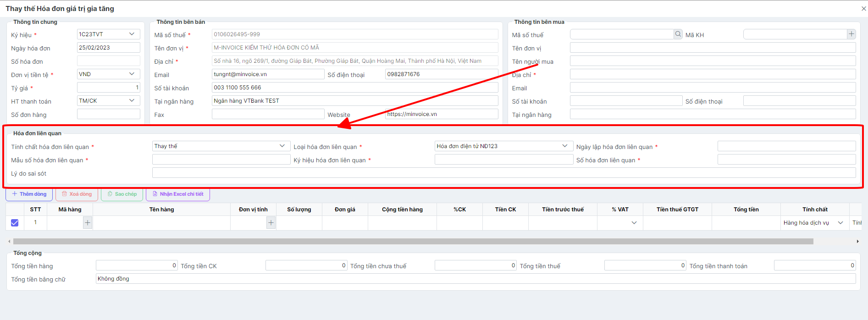Click the Tỷ giá input field

tap(109, 88)
